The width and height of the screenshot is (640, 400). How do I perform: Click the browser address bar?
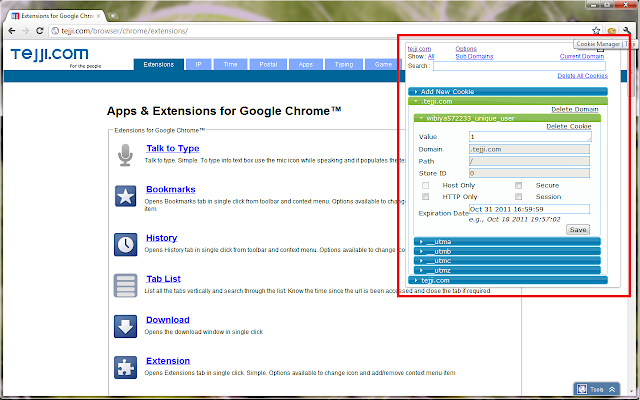click(318, 31)
